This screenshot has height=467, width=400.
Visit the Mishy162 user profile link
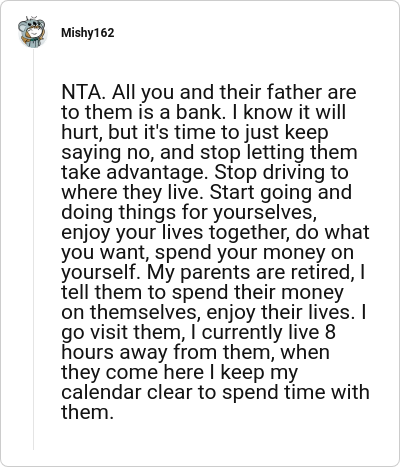[88, 33]
